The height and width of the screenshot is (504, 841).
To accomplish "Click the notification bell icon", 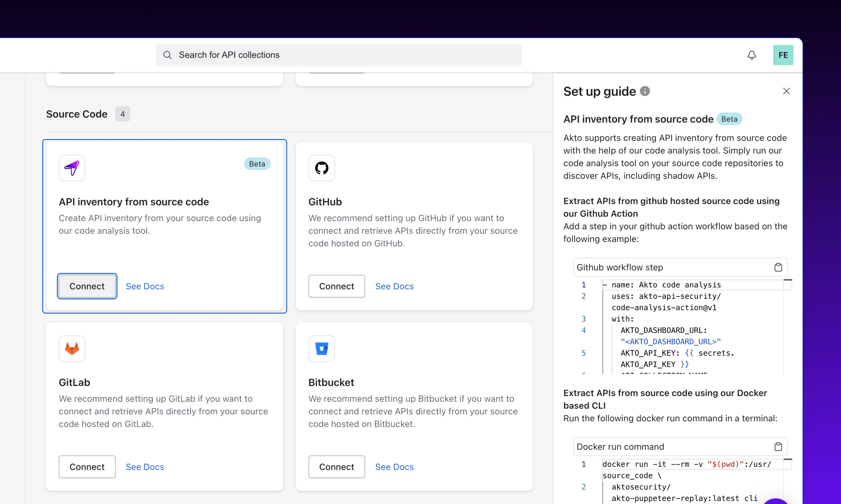I will (752, 55).
